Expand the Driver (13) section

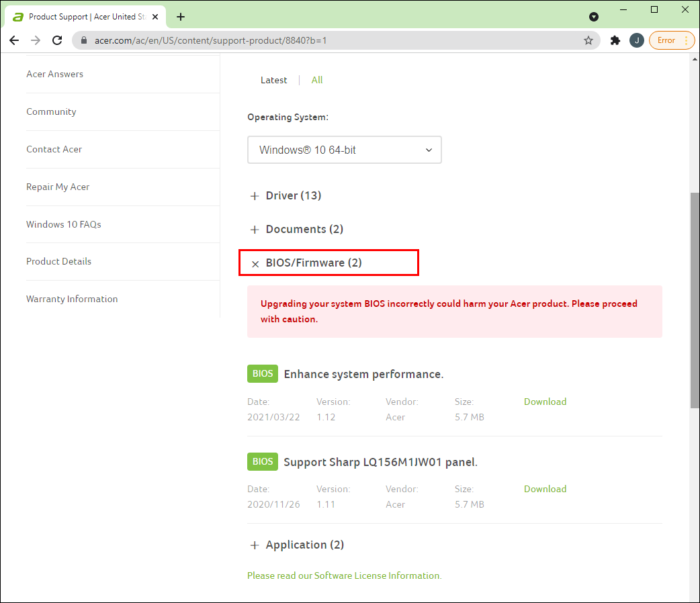(x=286, y=195)
